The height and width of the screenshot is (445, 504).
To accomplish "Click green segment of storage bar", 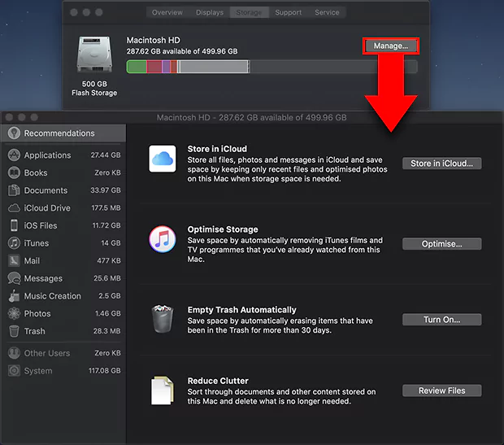I will 137,67.
